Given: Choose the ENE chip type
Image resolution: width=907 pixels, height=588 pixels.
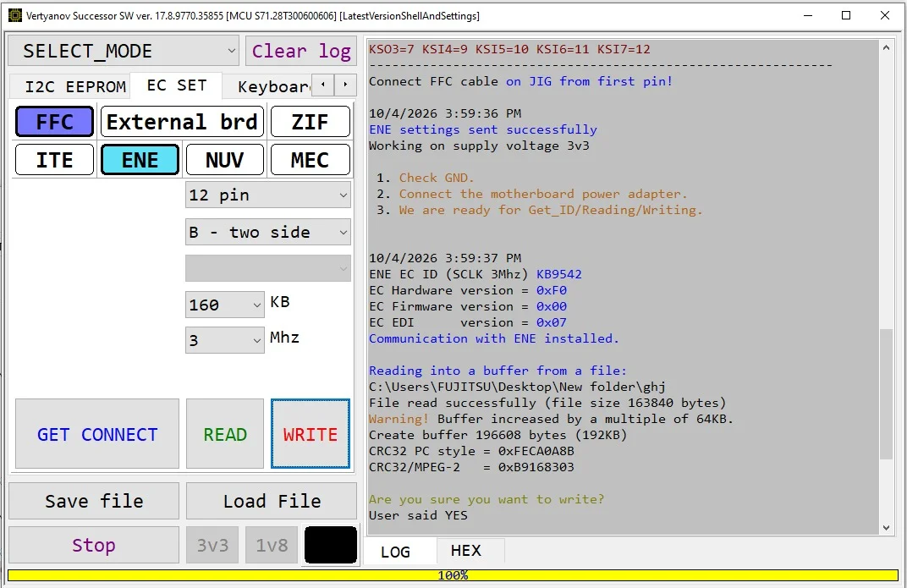Looking at the screenshot, I should pyautogui.click(x=140, y=160).
